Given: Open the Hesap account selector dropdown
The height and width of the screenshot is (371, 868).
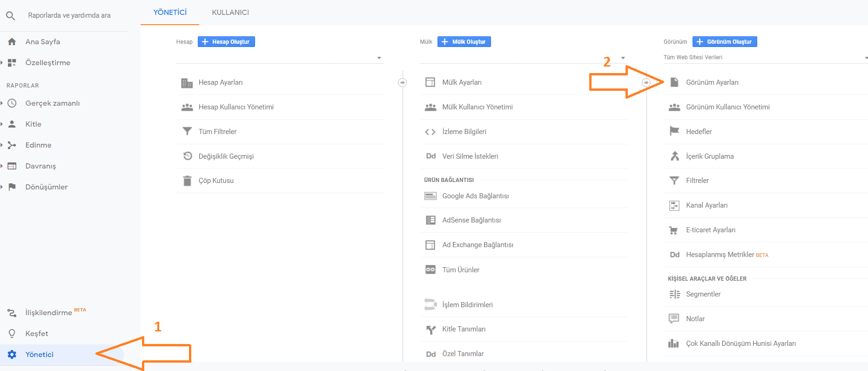Looking at the screenshot, I should click(x=279, y=58).
